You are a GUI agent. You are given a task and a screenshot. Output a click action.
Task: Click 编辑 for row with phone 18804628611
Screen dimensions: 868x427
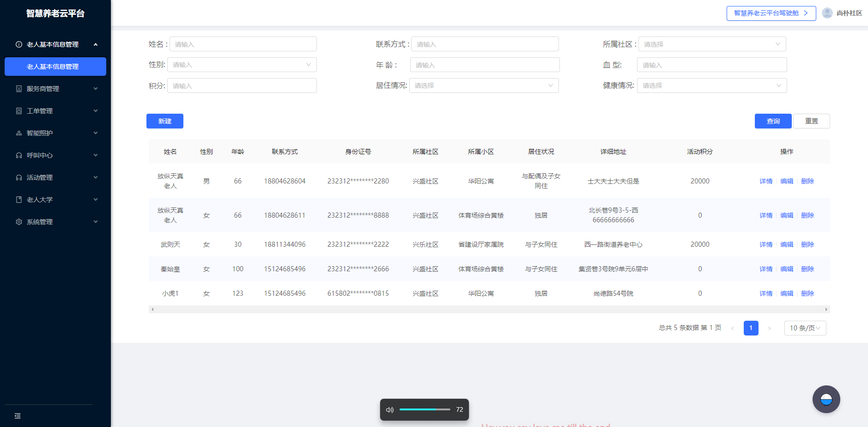(787, 215)
